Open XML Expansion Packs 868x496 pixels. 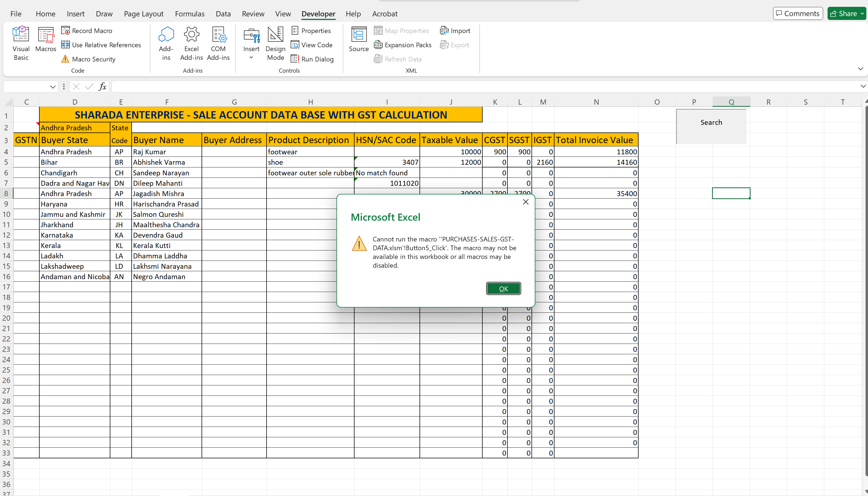(403, 45)
